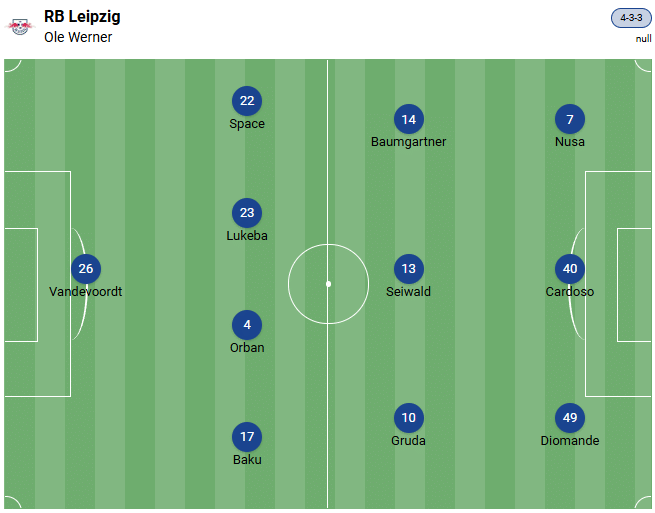Click the RB Leipzig club logo
This screenshot has width=655, height=513.
pos(20,26)
